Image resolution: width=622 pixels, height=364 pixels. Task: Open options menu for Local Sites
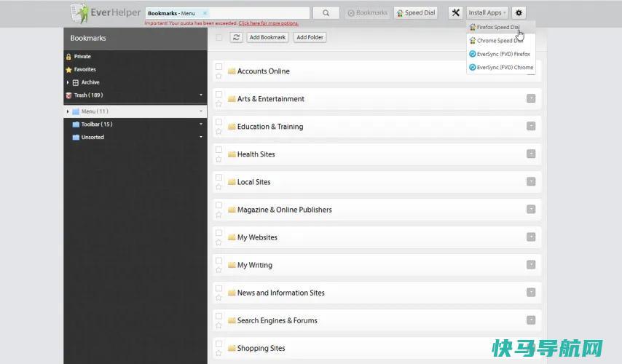coord(531,181)
